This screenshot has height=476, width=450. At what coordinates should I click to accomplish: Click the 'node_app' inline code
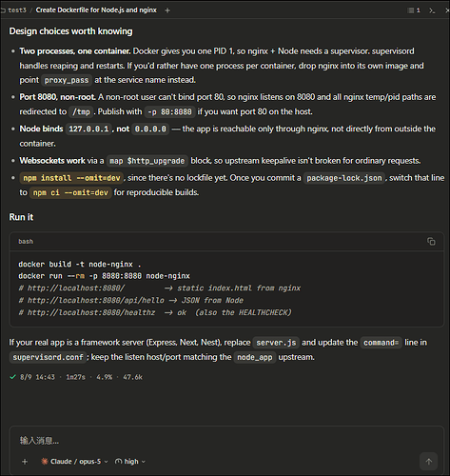click(255, 357)
